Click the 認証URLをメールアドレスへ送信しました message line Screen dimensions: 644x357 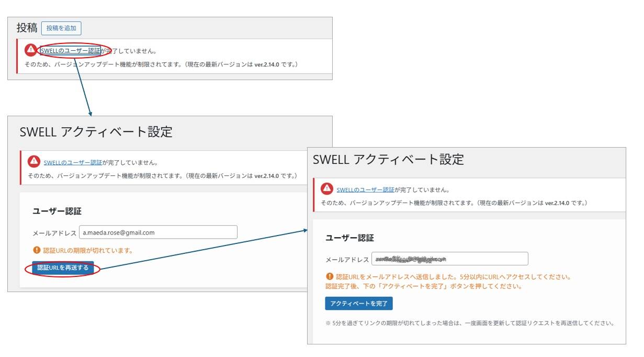[454, 276]
